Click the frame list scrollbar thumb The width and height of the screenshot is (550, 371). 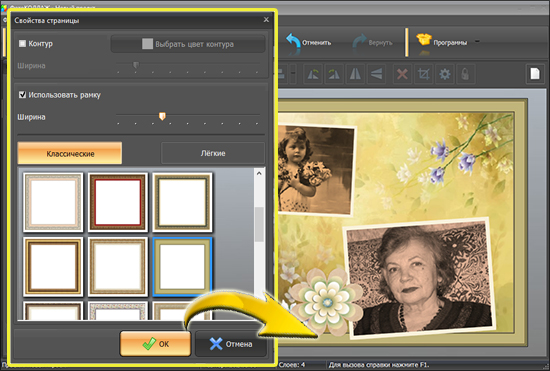259,224
